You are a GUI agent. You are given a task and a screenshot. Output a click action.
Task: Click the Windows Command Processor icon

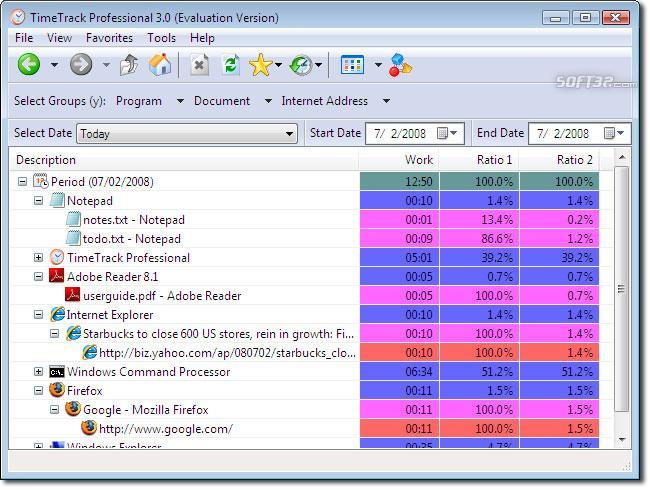[x=57, y=372]
